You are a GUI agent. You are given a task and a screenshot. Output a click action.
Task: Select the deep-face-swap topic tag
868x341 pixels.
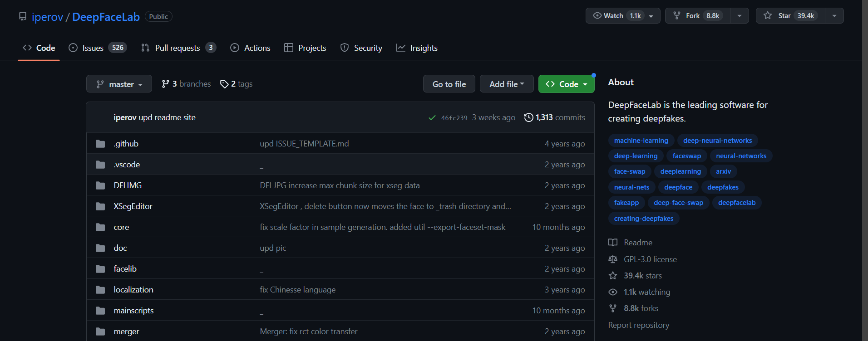coord(678,203)
